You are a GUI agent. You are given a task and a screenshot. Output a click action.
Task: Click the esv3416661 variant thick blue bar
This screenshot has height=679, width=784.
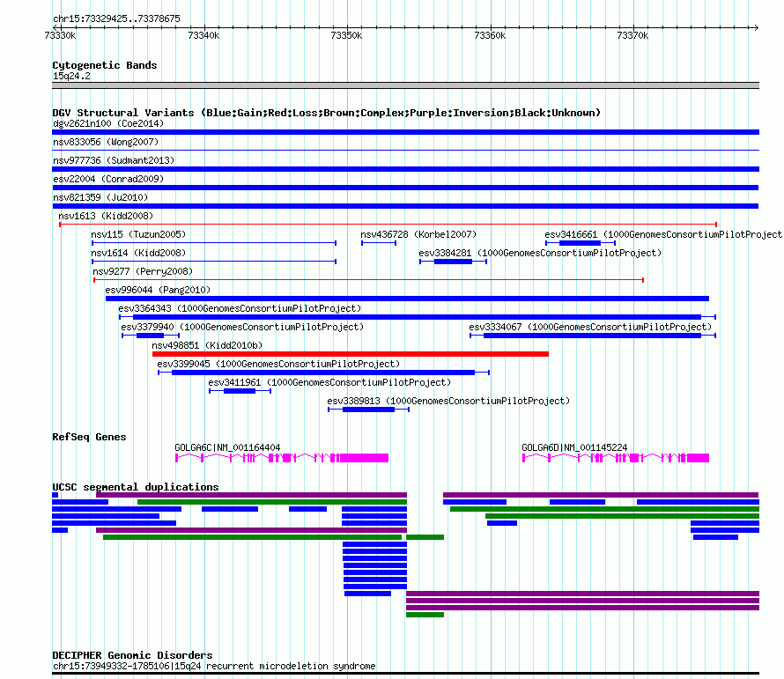coord(580,243)
